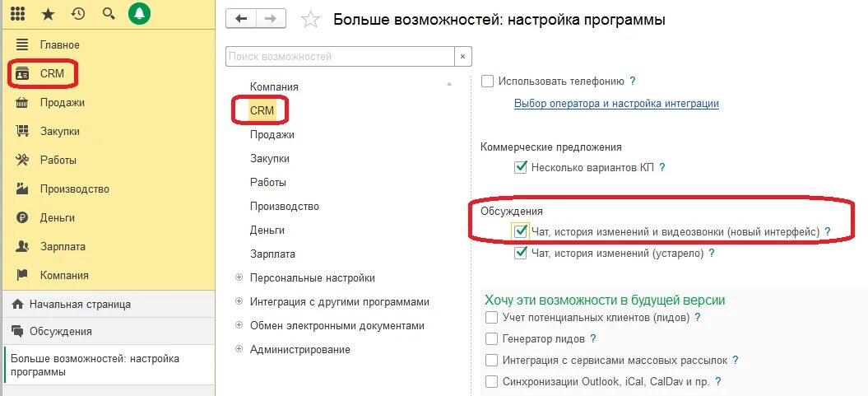Click the Обсуждения chat bubbles icon
The height and width of the screenshot is (396, 868).
18,331
